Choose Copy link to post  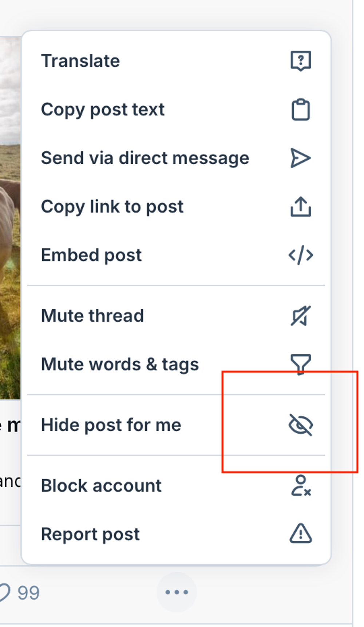[176, 206]
